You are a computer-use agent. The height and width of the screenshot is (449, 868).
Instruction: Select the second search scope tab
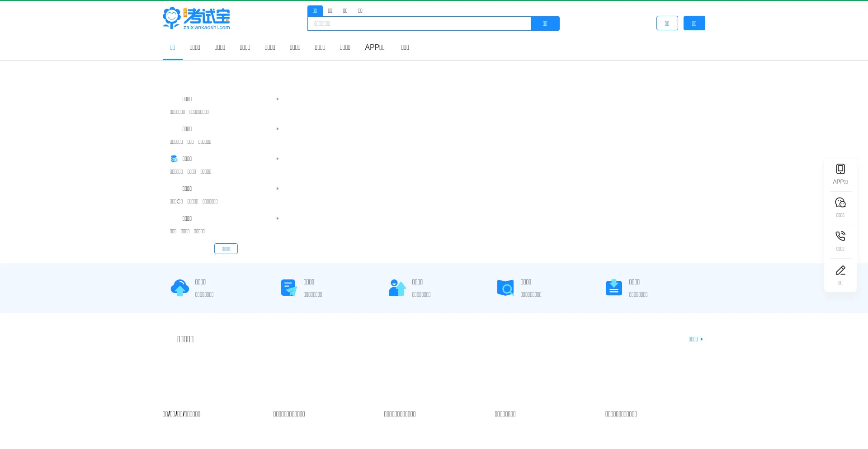pos(330,10)
